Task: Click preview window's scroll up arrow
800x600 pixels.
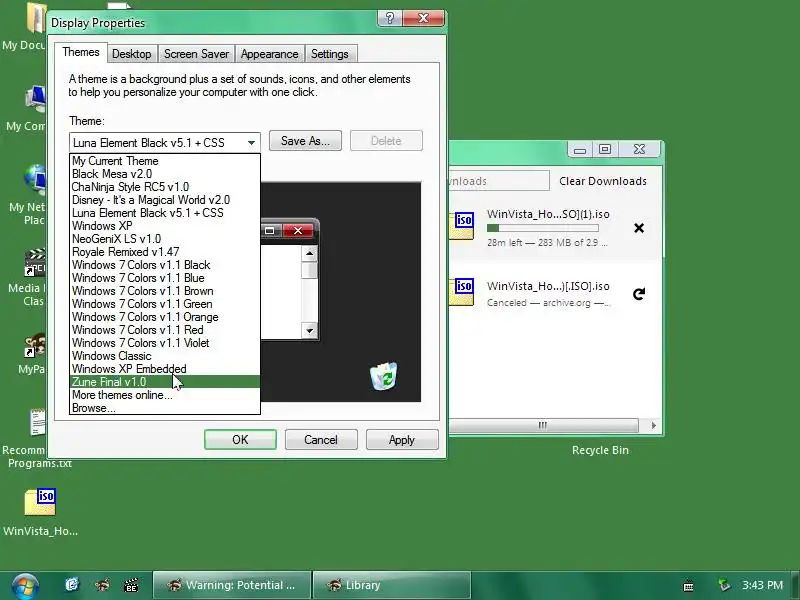Action: tap(309, 254)
